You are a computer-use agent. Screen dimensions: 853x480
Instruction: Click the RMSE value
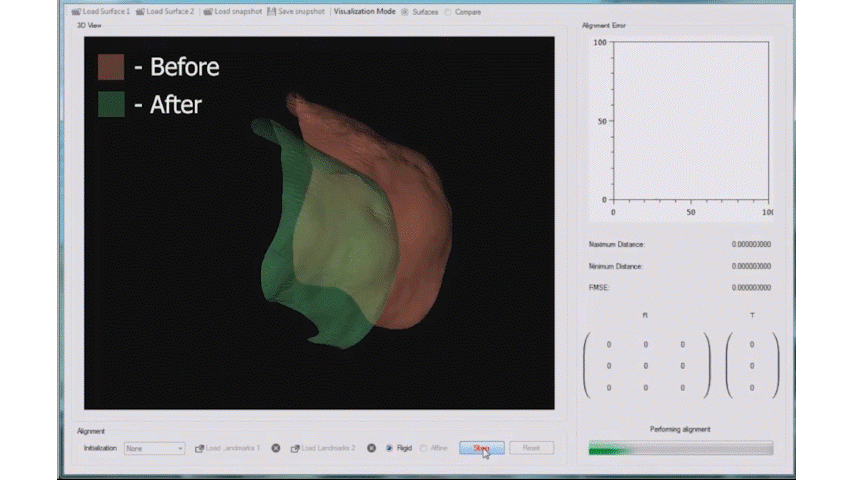coord(751,287)
